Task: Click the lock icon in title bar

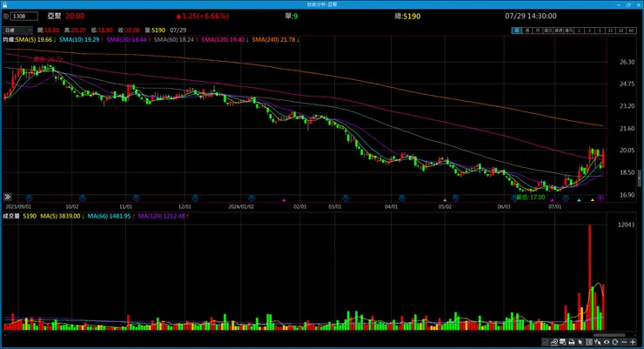Action: [4, 4]
